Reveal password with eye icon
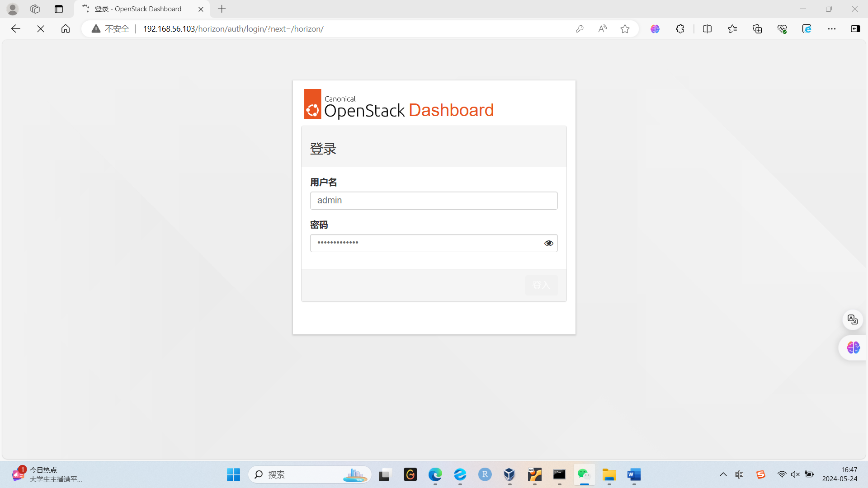Image resolution: width=868 pixels, height=488 pixels. click(x=548, y=243)
